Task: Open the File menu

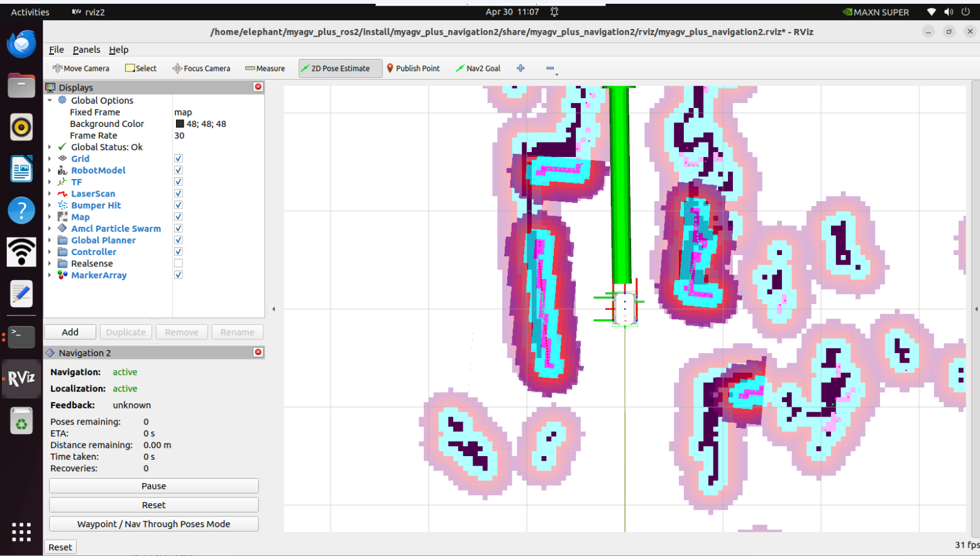Action: [x=57, y=50]
